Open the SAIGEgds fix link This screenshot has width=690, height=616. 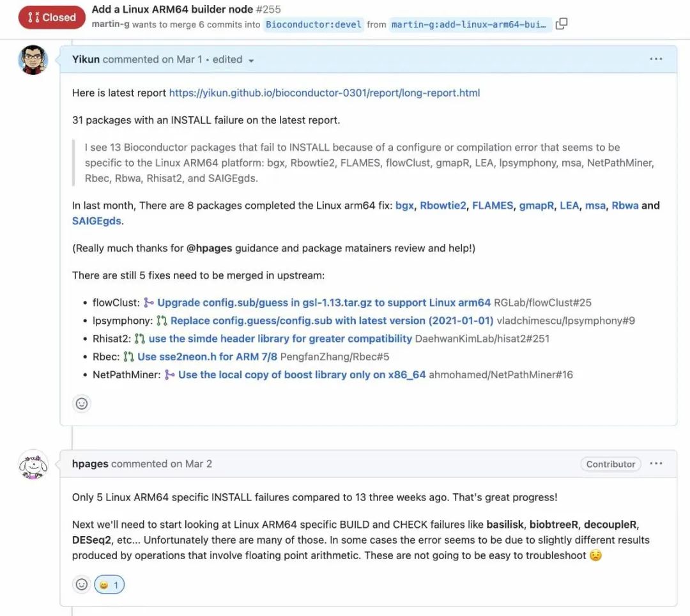tap(96, 221)
